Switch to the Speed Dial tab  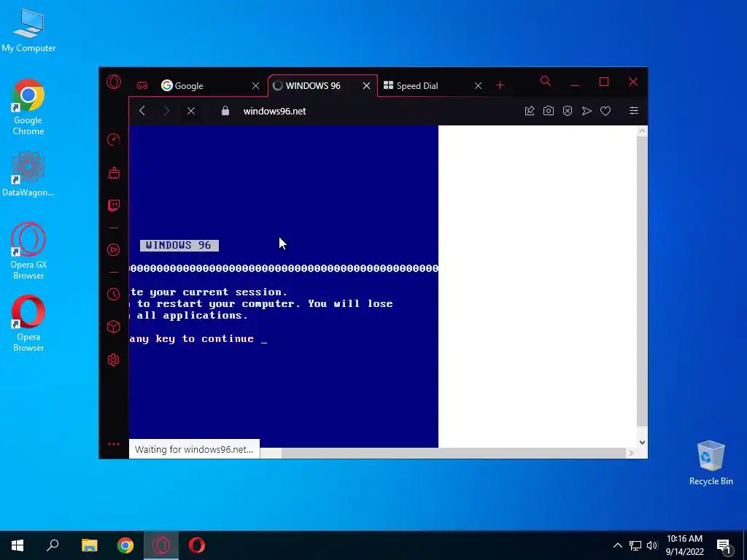pyautogui.click(x=424, y=86)
